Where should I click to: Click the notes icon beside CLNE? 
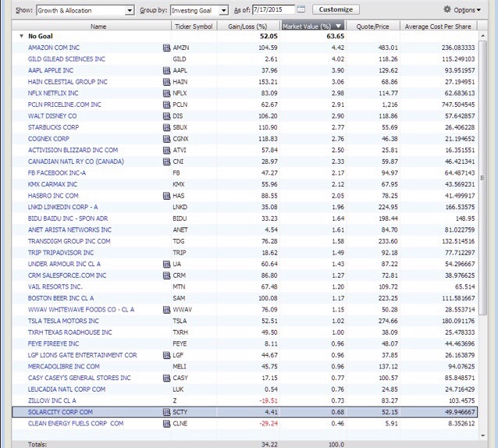(x=166, y=424)
